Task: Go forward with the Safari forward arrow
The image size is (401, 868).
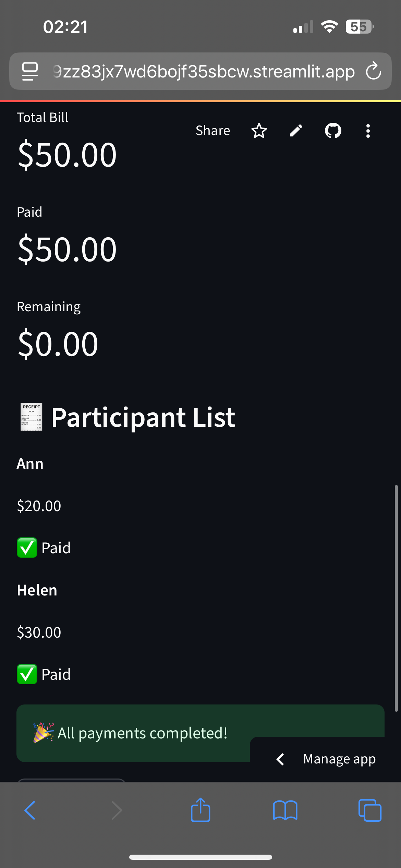Action: tap(117, 810)
